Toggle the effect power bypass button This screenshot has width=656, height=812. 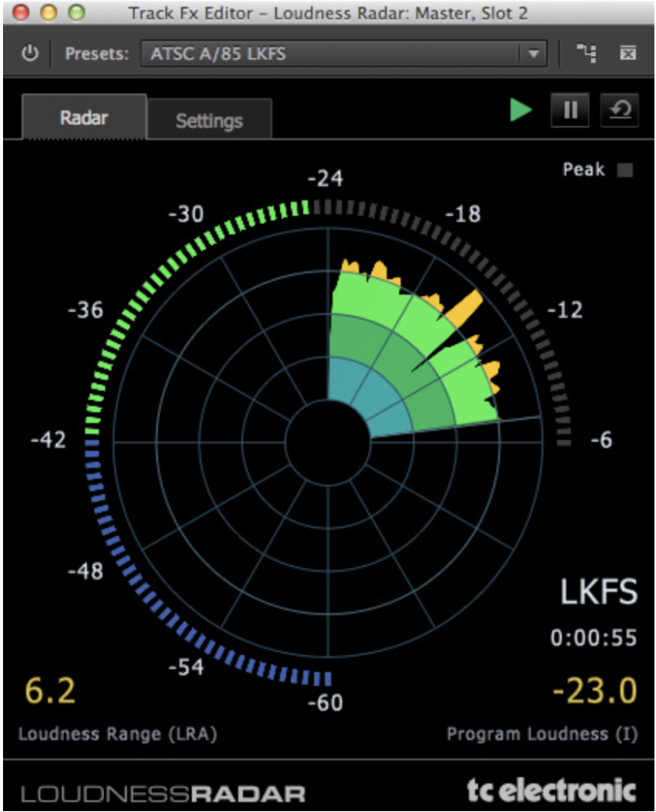pos(30,53)
